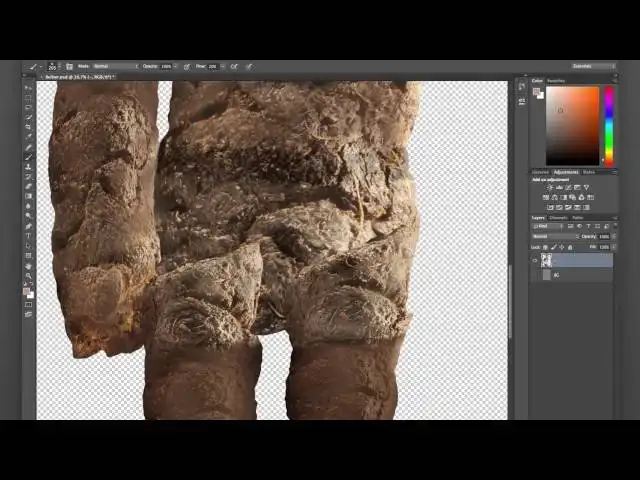Select the Type tool
640x480 pixels.
click(x=28, y=236)
